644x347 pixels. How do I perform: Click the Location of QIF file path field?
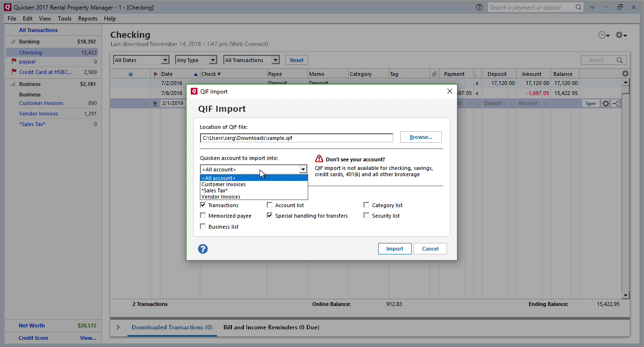296,138
